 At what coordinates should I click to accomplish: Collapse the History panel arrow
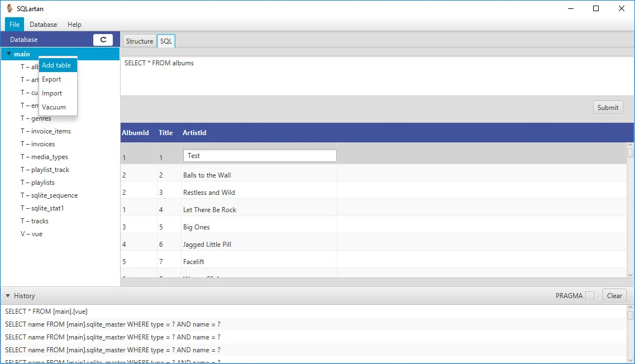click(8, 296)
